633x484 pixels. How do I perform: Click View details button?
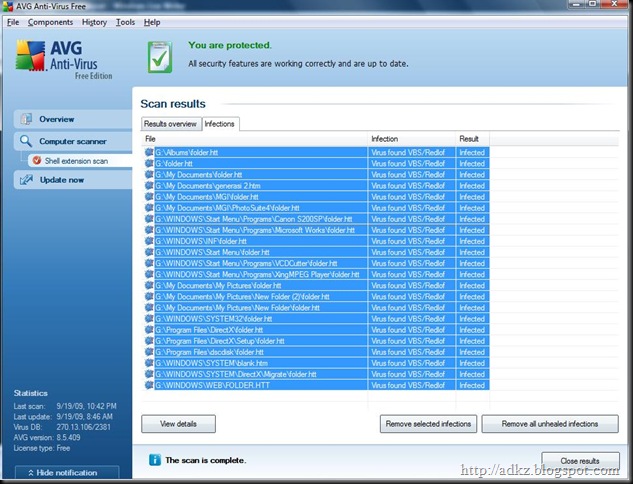click(178, 424)
